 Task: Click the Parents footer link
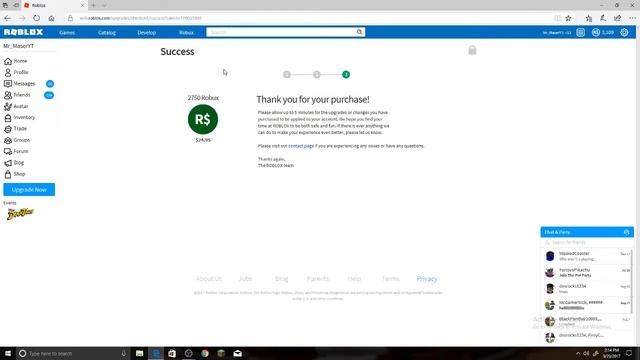pyautogui.click(x=318, y=279)
